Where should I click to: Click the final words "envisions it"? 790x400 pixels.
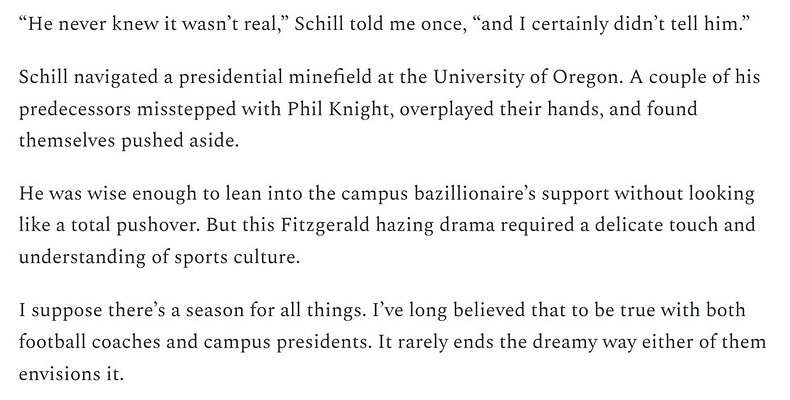coord(72,369)
